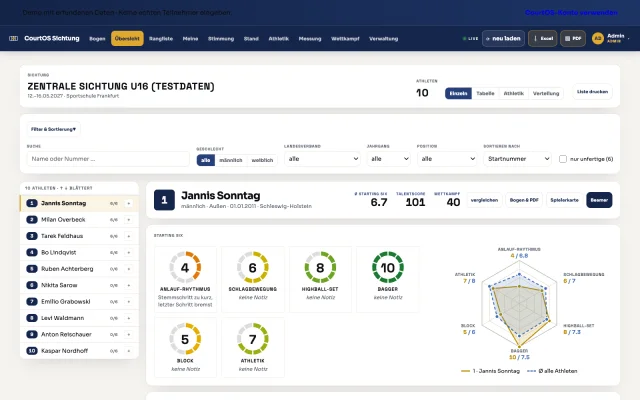Image resolution: width=640 pixels, height=400 pixels.
Task: Click the number 10 badge of Kaspar Nordhoff
Action: tap(32, 351)
